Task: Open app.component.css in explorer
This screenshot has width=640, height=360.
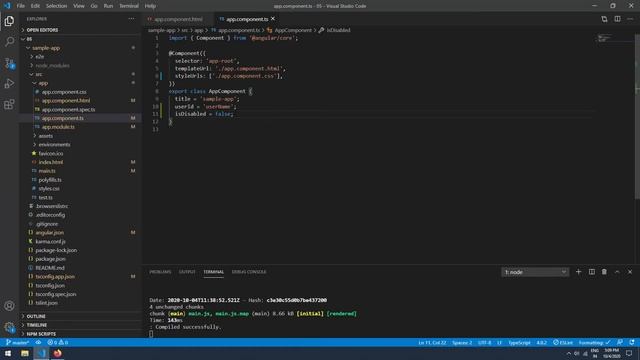Action: pyautogui.click(x=64, y=92)
